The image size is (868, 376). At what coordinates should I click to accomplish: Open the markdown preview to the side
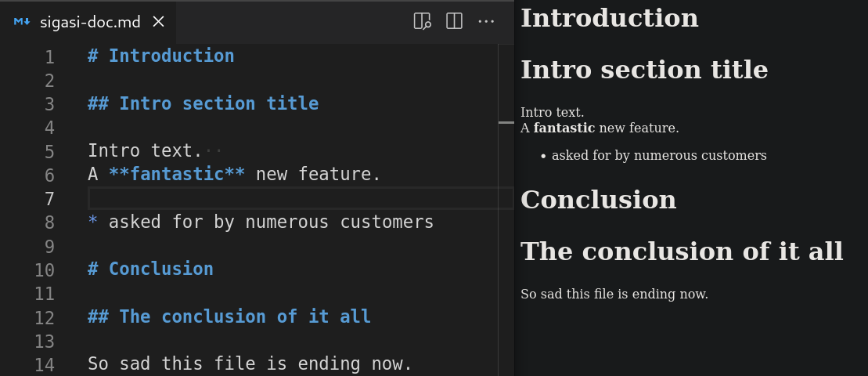tap(422, 21)
